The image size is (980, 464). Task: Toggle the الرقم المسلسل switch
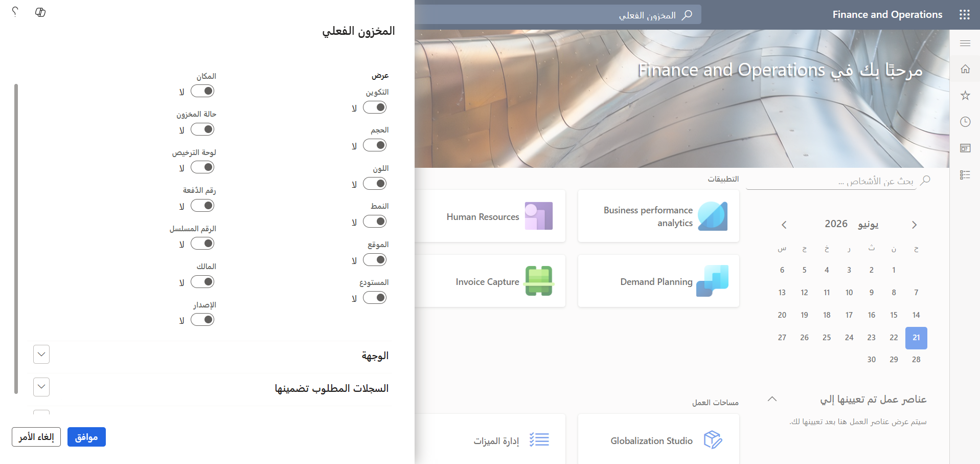click(x=202, y=244)
